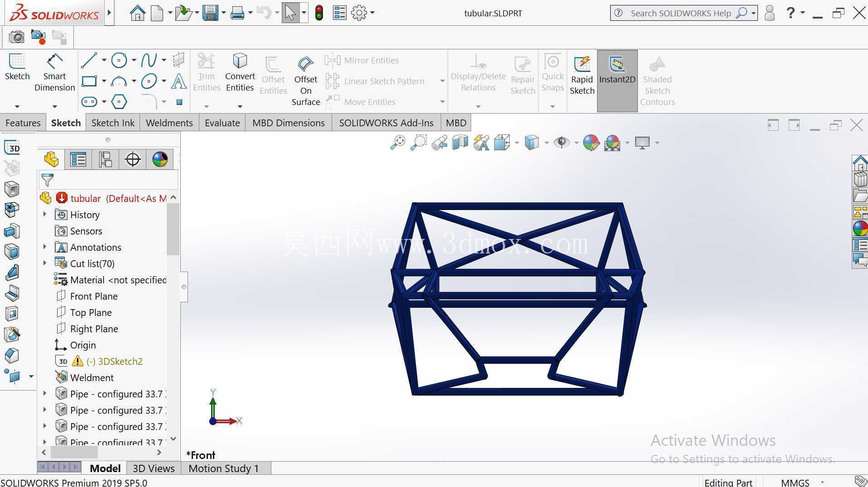The height and width of the screenshot is (487, 868).
Task: Select the Corner Rectangle tool
Action: pyautogui.click(x=89, y=81)
